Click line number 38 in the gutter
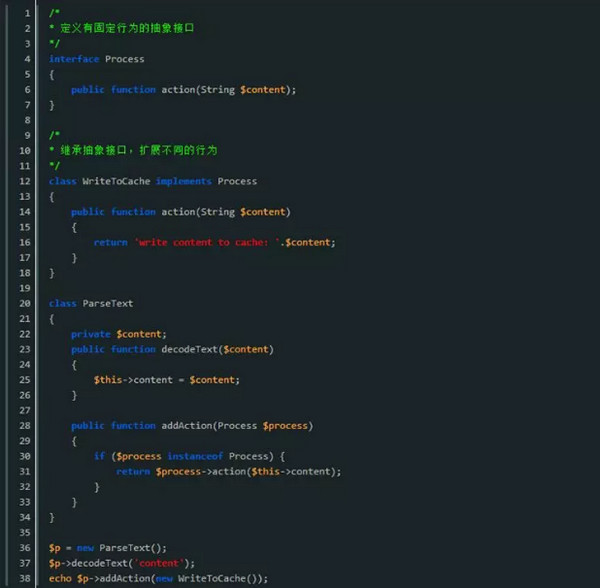600x588 pixels. 23,578
